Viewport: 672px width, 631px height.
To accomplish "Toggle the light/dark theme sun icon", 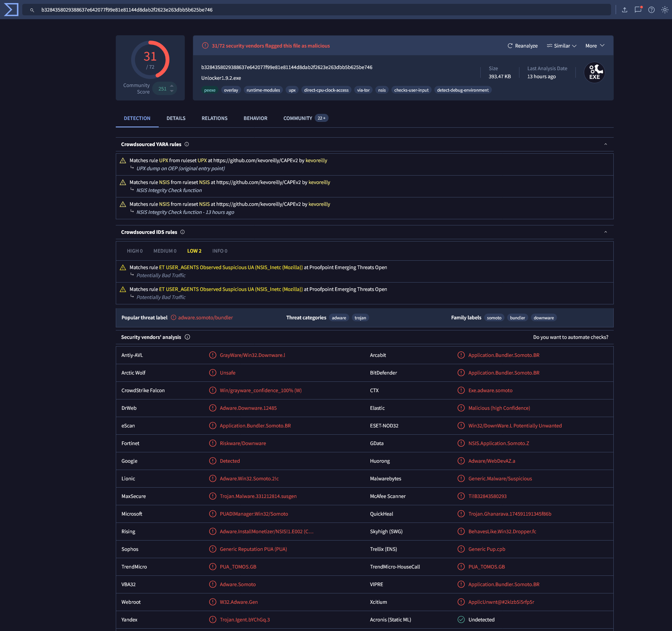I will pyautogui.click(x=665, y=10).
